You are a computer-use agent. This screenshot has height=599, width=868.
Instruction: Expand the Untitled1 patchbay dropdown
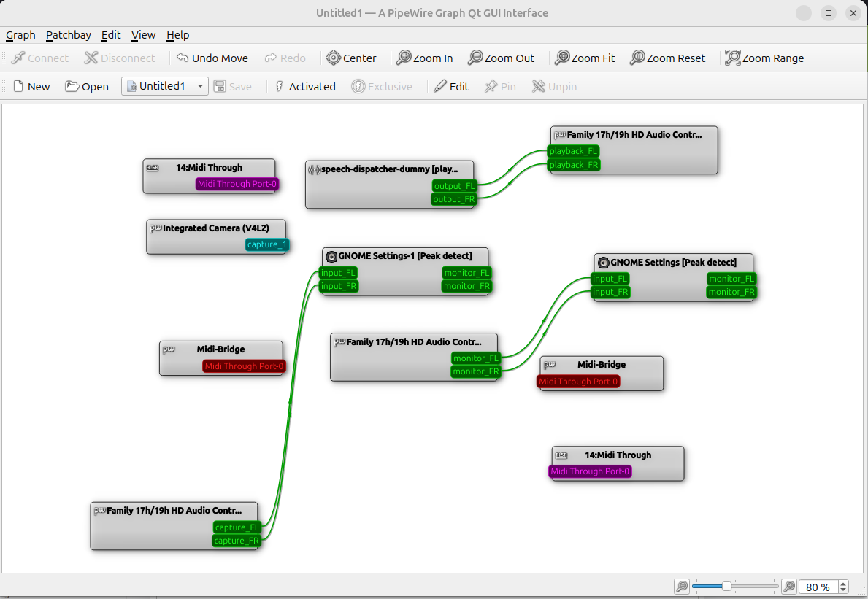[x=200, y=87]
